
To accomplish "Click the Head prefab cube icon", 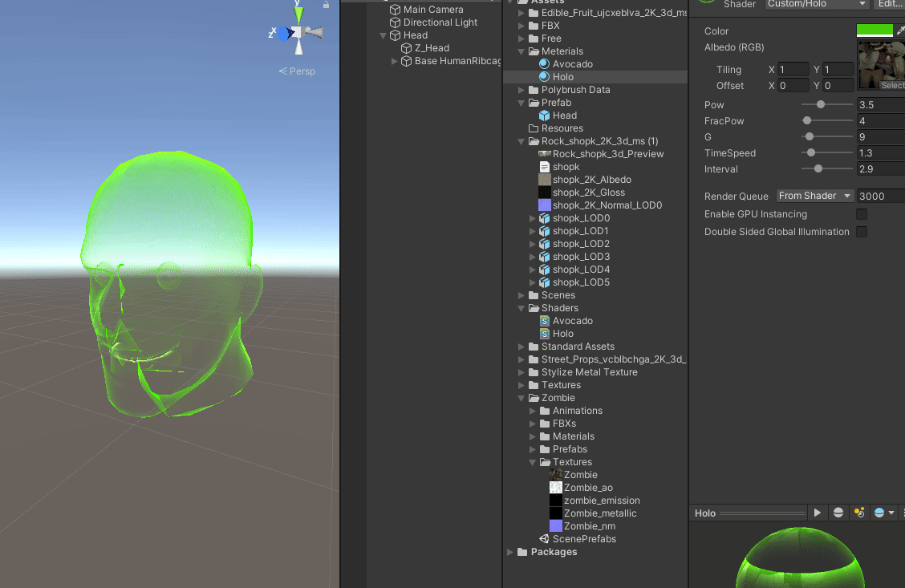I will pyautogui.click(x=544, y=116).
